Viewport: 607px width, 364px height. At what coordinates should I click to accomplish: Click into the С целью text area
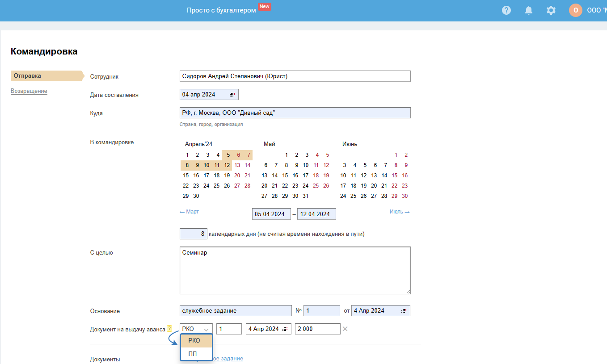pos(295,270)
